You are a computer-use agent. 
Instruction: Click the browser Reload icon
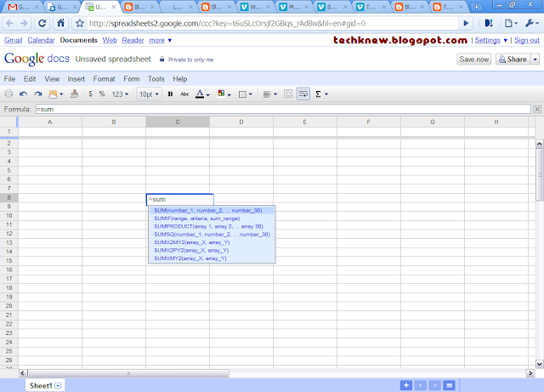[x=42, y=23]
